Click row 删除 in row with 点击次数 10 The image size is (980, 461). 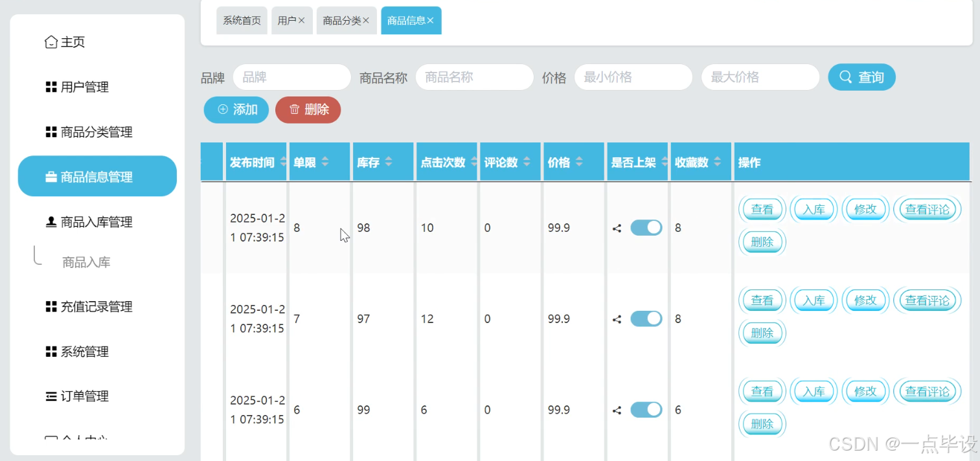[x=762, y=242]
